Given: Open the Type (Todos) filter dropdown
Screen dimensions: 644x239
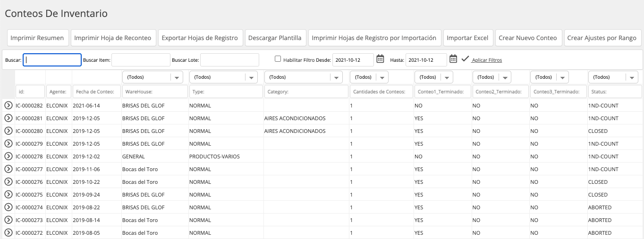Looking at the screenshot, I should tap(223, 77).
